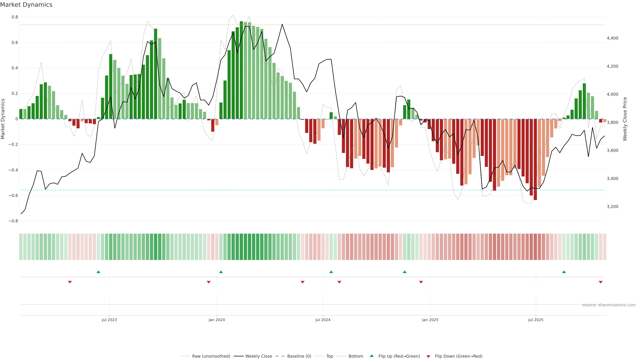Click the green Flip Up triangle right of the Jul 2024 gridline
This screenshot has width=644, height=362.
pyautogui.click(x=331, y=272)
